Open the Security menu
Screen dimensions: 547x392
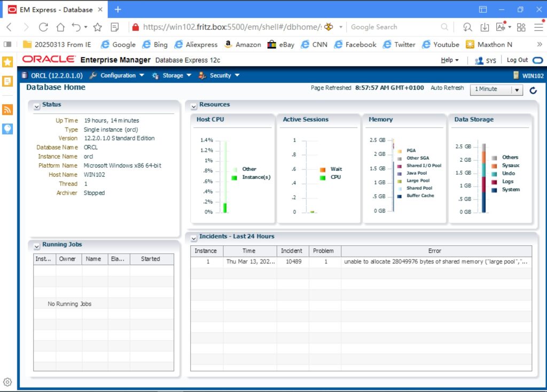tap(219, 75)
